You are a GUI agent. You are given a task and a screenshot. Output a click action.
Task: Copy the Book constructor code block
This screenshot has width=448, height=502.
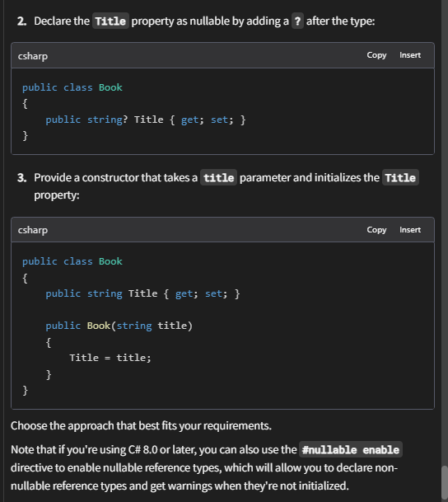(x=376, y=230)
